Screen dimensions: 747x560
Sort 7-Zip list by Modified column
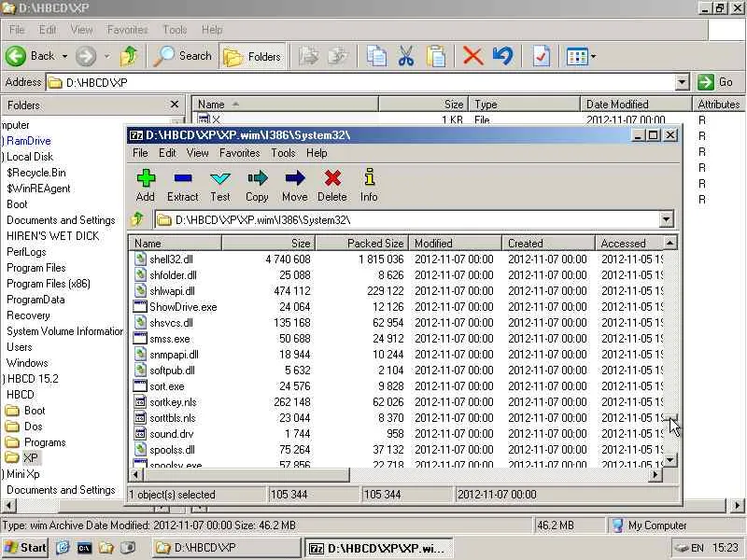[455, 244]
